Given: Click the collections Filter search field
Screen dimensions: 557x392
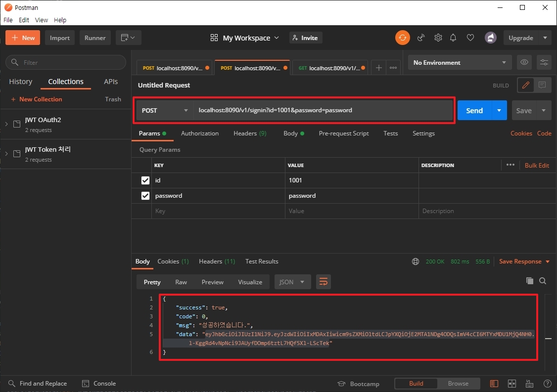Looking at the screenshot, I should 66,62.
